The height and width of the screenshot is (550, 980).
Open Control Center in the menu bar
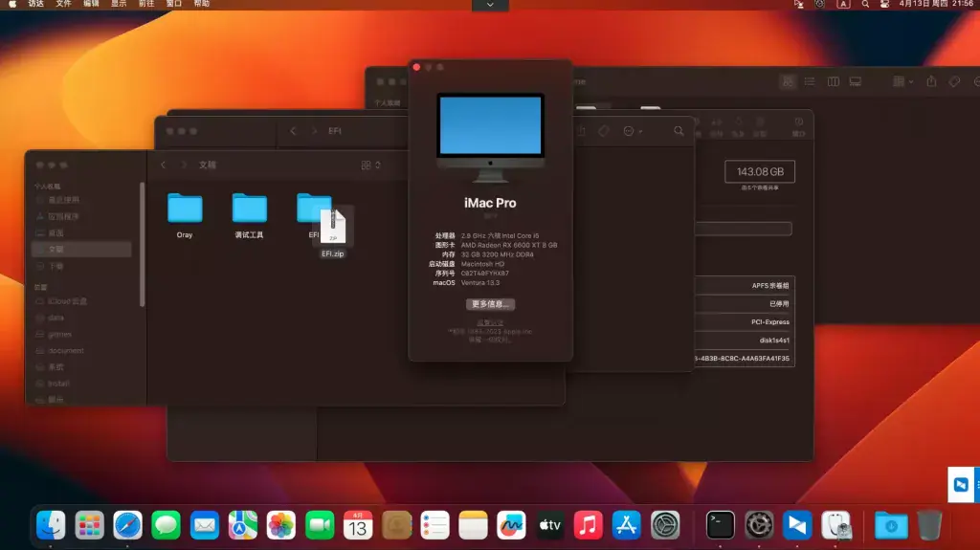(884, 4)
